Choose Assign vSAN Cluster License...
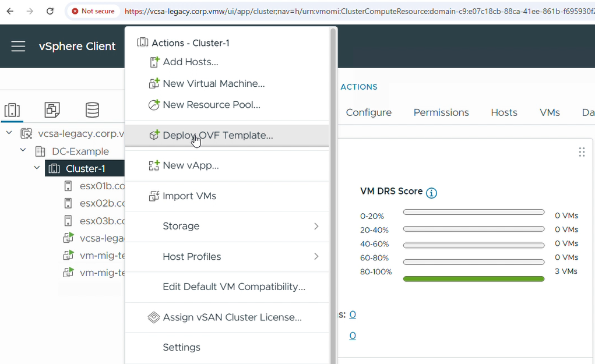The image size is (595, 364). tap(233, 317)
